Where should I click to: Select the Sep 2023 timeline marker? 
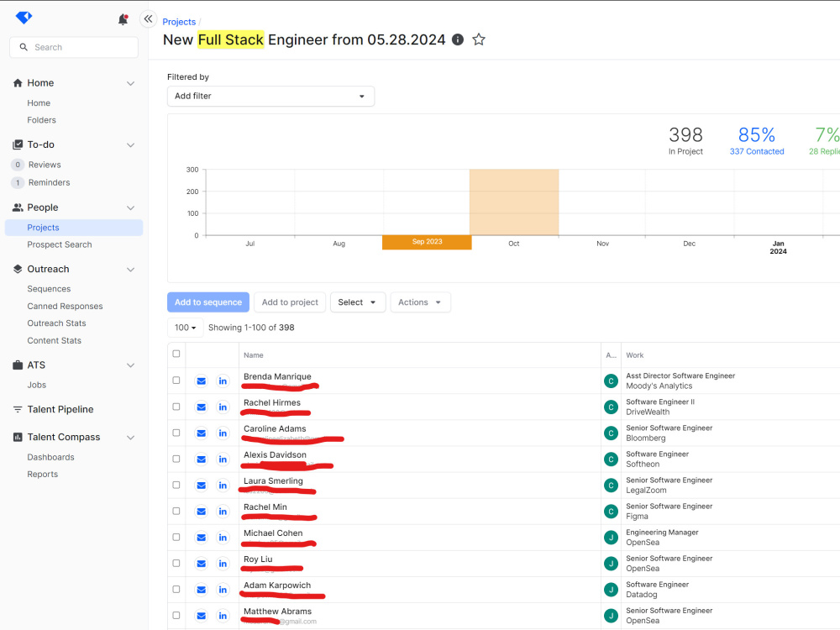tap(427, 242)
